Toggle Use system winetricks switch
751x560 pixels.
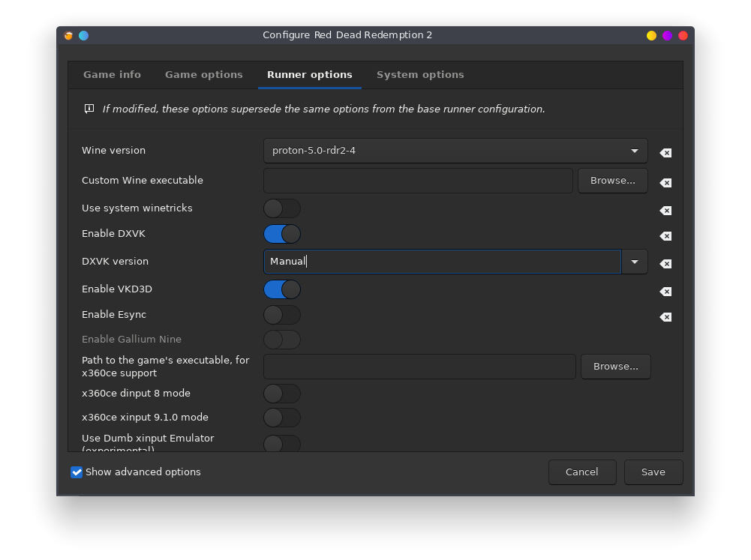[x=282, y=208]
